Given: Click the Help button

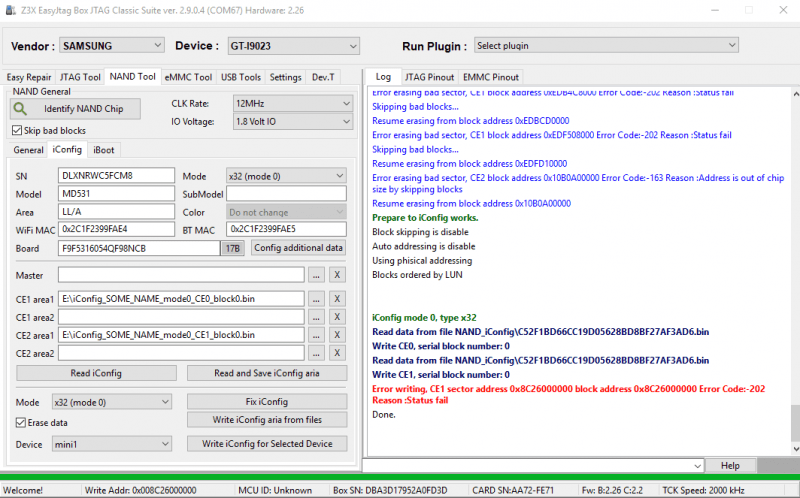Looking at the screenshot, I should pos(730,465).
